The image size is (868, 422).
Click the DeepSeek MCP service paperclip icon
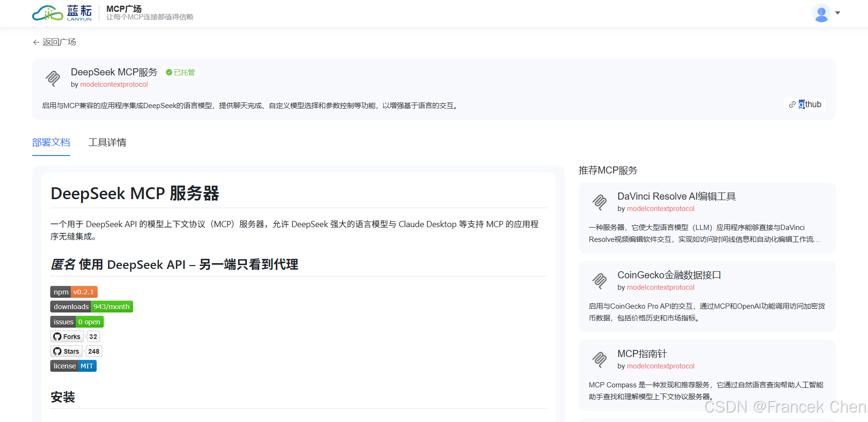pos(53,78)
